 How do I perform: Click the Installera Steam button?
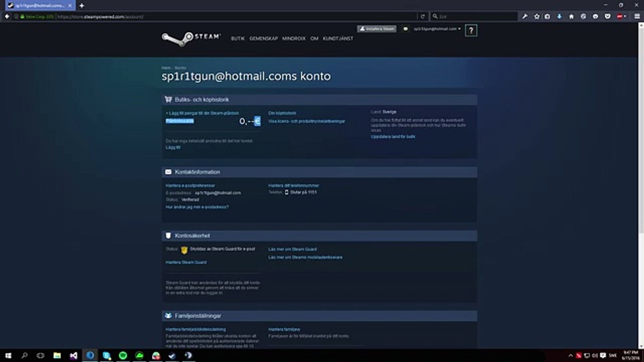pyautogui.click(x=377, y=29)
